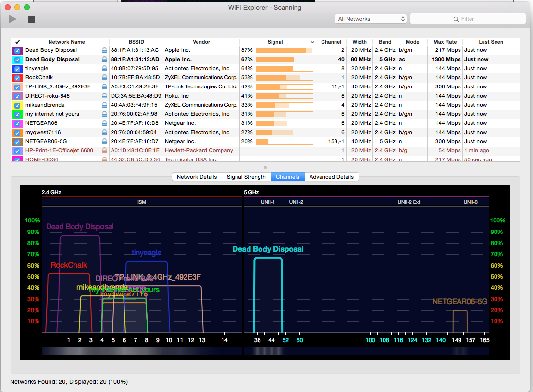The height and width of the screenshot is (392, 533).
Task: Toggle checkbox for mikeandbrenda network
Action: coord(17,105)
